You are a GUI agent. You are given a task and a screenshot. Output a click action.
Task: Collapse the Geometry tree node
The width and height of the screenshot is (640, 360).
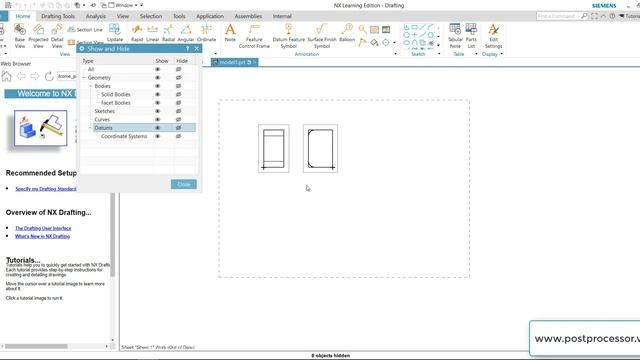pos(84,78)
